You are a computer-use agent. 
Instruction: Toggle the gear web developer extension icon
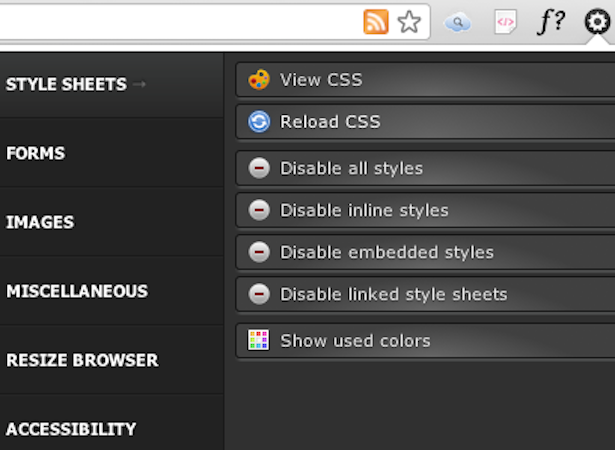pyautogui.click(x=597, y=22)
